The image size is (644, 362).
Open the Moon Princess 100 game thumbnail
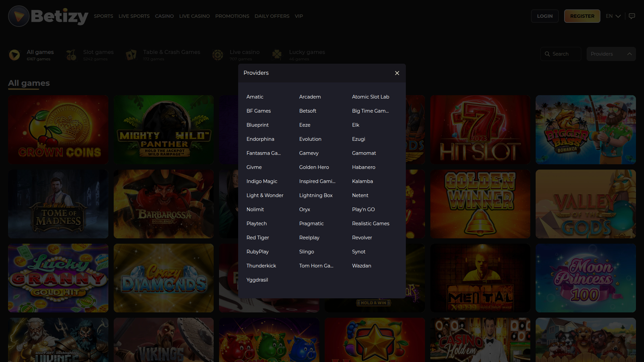tap(585, 278)
